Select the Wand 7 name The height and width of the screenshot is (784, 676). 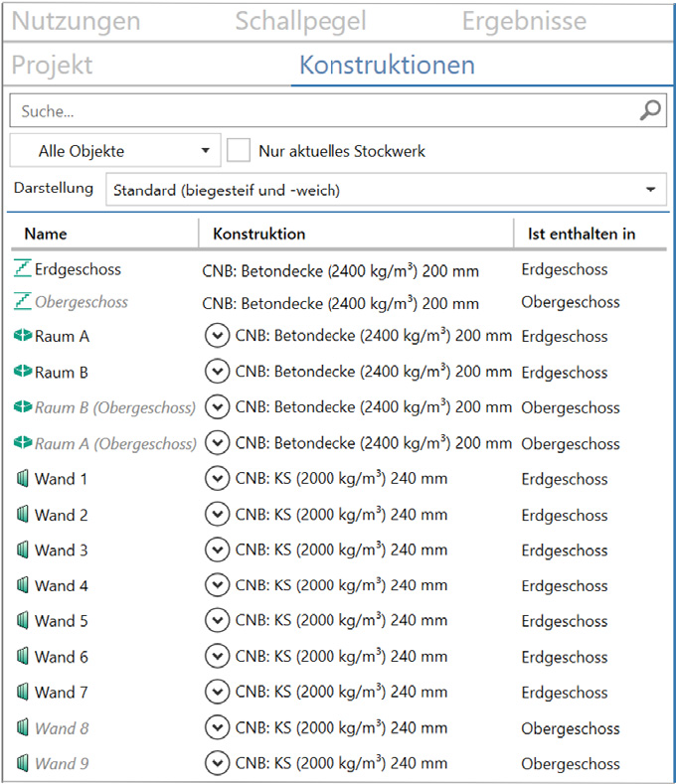pos(61,693)
